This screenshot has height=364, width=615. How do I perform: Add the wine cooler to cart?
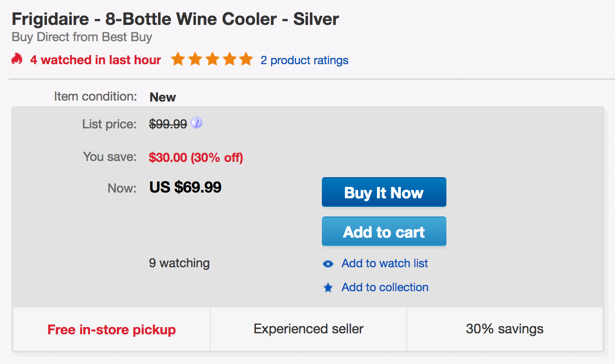point(384,231)
